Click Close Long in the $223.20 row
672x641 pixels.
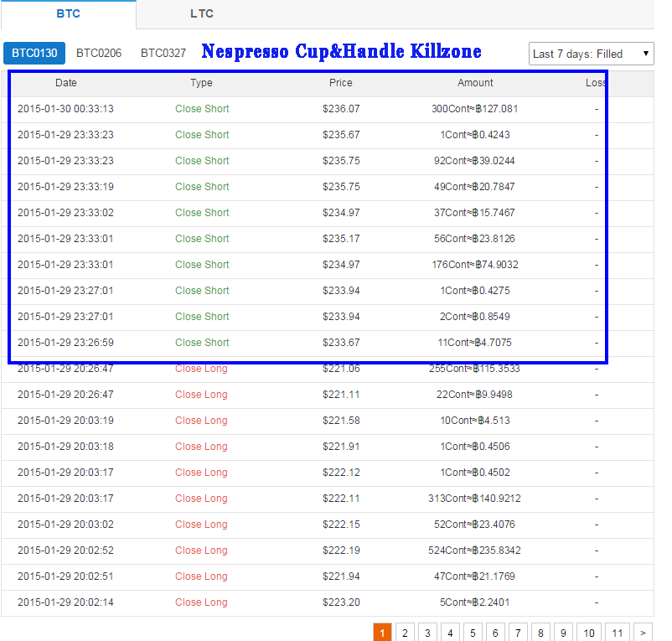(201, 602)
